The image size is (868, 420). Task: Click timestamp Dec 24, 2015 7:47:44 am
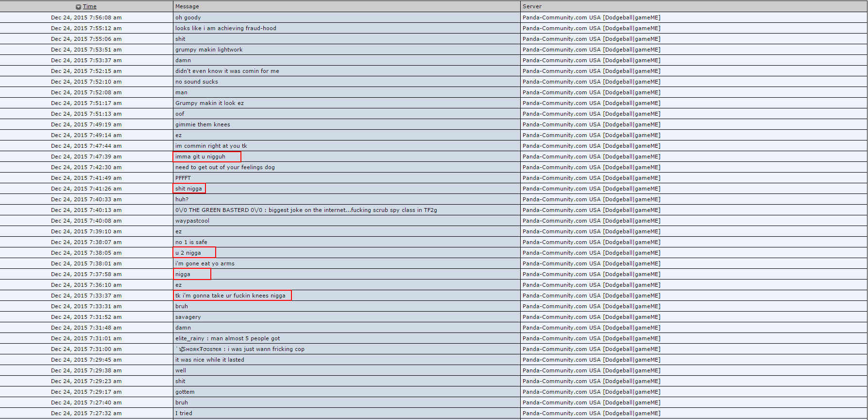86,146
